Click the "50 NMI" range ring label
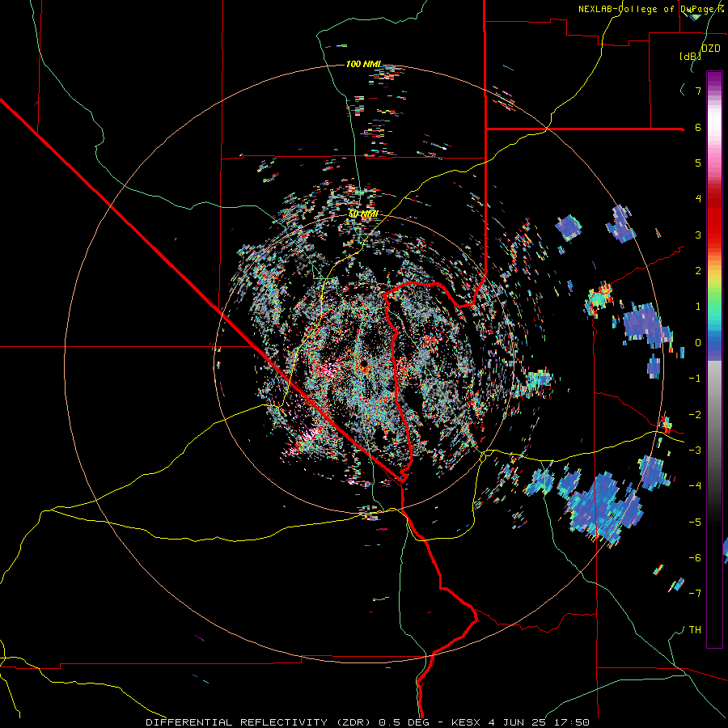The image size is (728, 728). (x=363, y=214)
